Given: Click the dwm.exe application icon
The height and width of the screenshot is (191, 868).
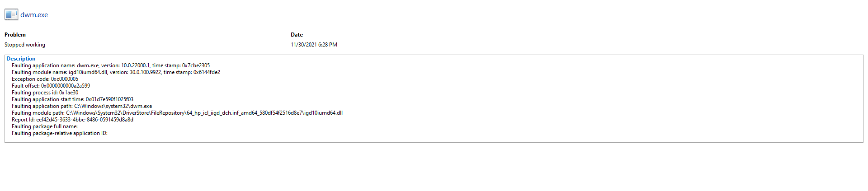Looking at the screenshot, I should pos(11,14).
